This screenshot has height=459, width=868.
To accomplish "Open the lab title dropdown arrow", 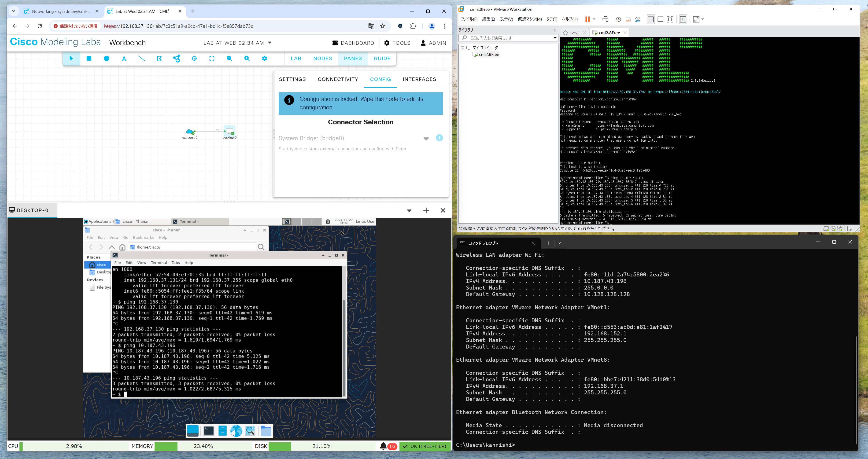I will click(x=270, y=43).
